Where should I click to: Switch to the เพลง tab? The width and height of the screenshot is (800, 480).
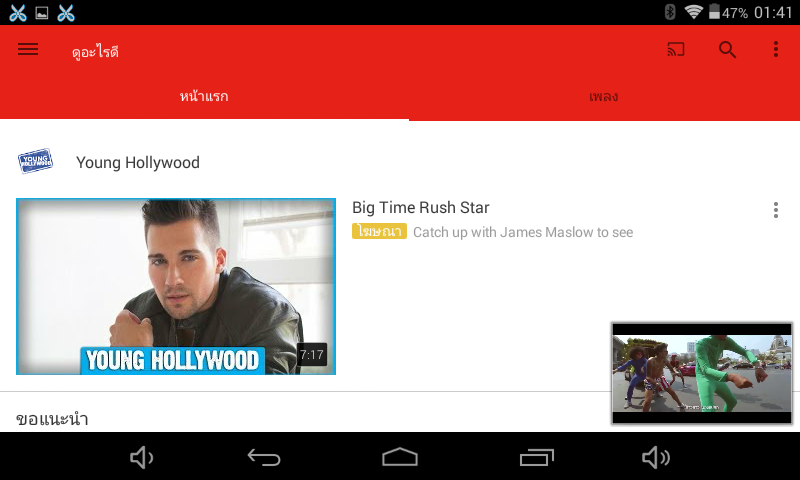point(604,96)
